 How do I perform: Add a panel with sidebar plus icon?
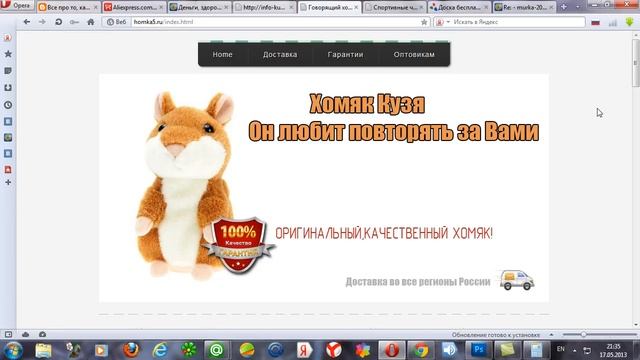click(x=8, y=182)
